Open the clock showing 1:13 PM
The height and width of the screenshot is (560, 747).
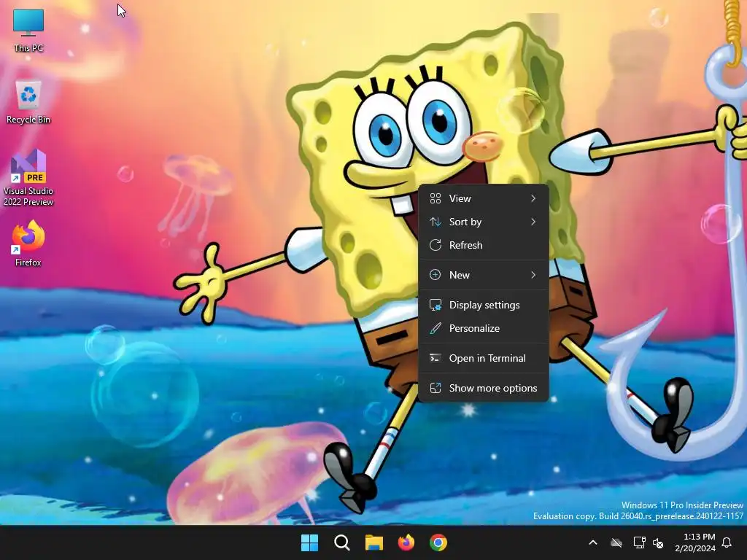tap(700, 537)
